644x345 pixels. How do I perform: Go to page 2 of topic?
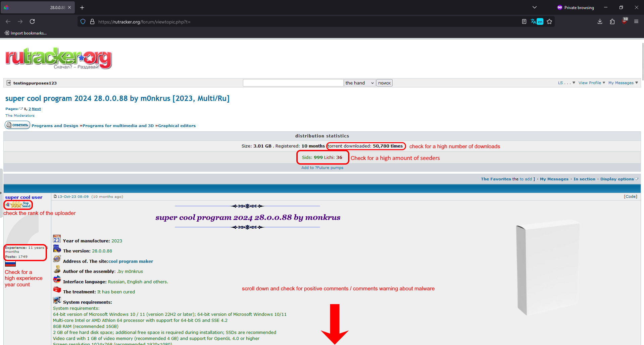point(30,109)
